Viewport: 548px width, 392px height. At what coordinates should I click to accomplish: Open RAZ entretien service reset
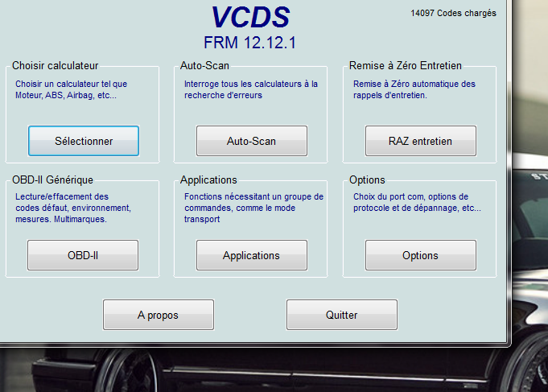420,141
